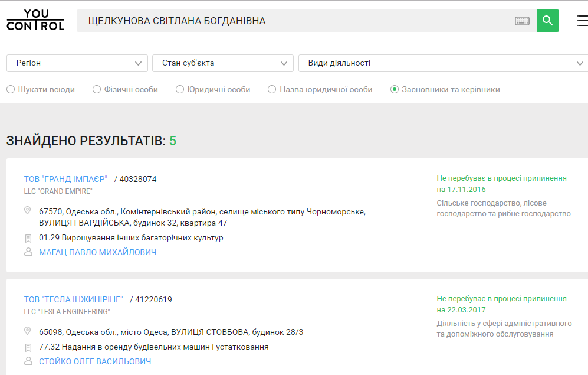Image resolution: width=588 pixels, height=375 pixels.
Task: Open the hamburger menu
Action: (x=582, y=21)
